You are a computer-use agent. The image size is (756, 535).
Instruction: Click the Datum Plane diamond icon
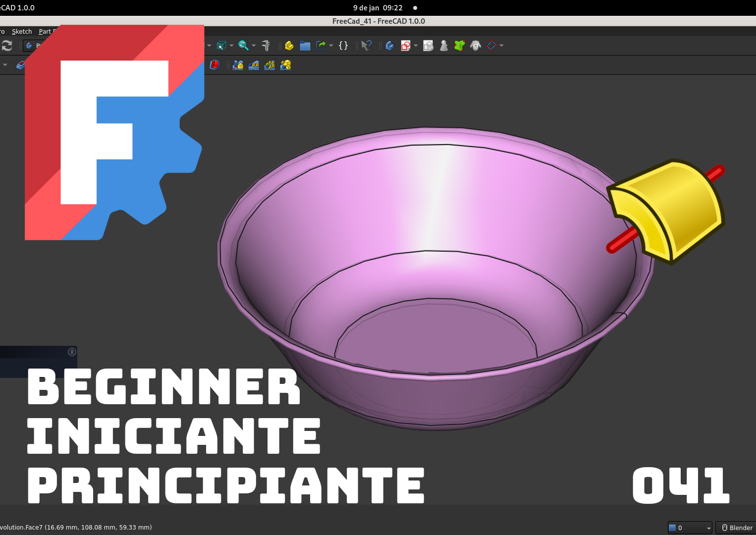pos(491,46)
